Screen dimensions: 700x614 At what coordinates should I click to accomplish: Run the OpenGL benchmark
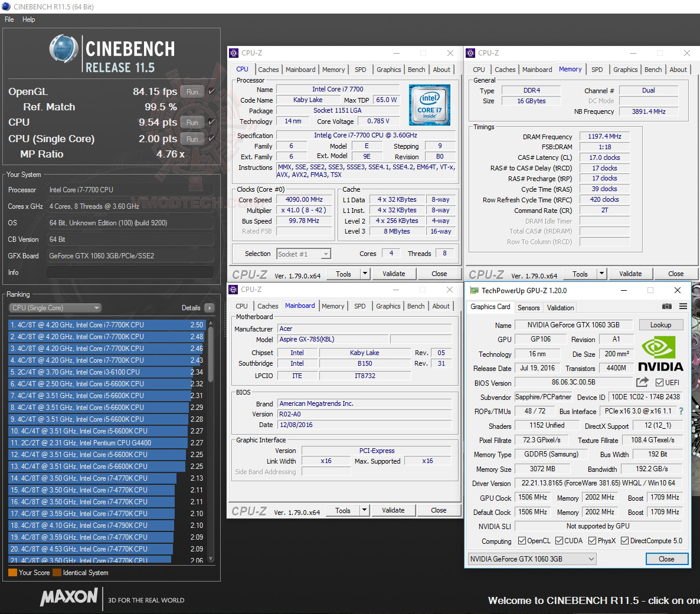point(192,91)
